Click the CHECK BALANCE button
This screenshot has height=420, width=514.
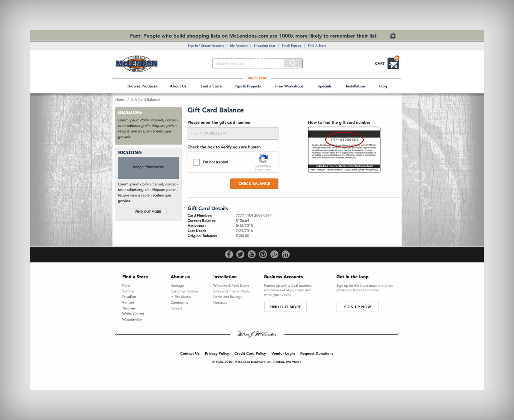click(254, 184)
